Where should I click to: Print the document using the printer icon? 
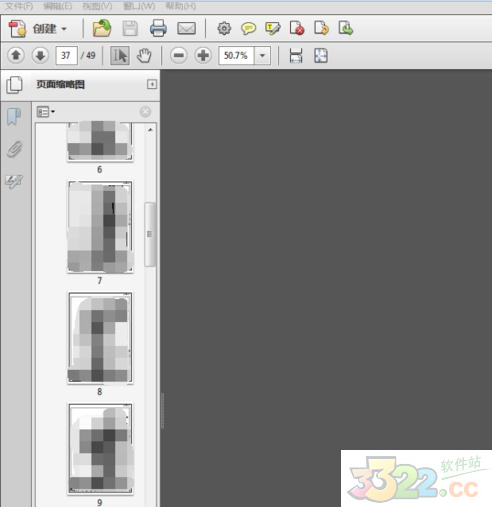158,28
